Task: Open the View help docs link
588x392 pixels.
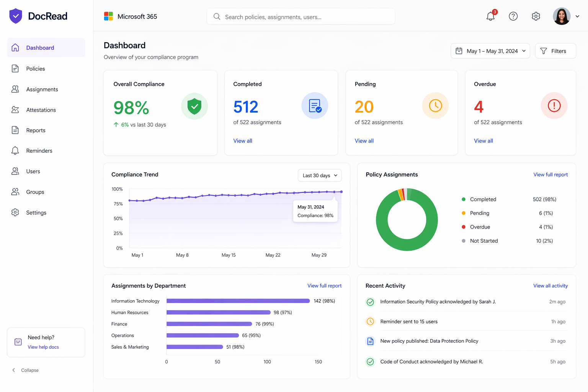Action: pos(43,347)
